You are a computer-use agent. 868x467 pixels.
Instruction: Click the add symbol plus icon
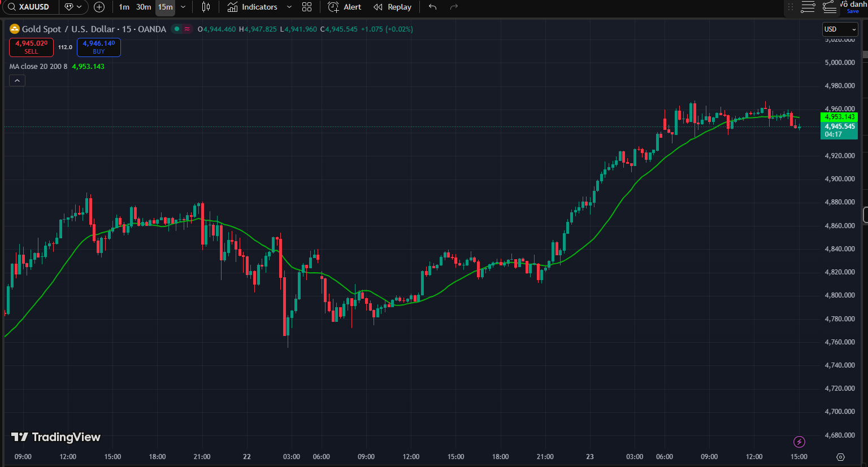tap(99, 7)
